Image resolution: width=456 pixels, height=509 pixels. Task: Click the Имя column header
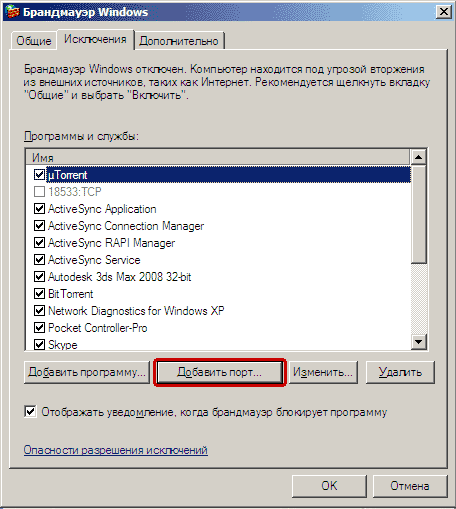[x=218, y=157]
